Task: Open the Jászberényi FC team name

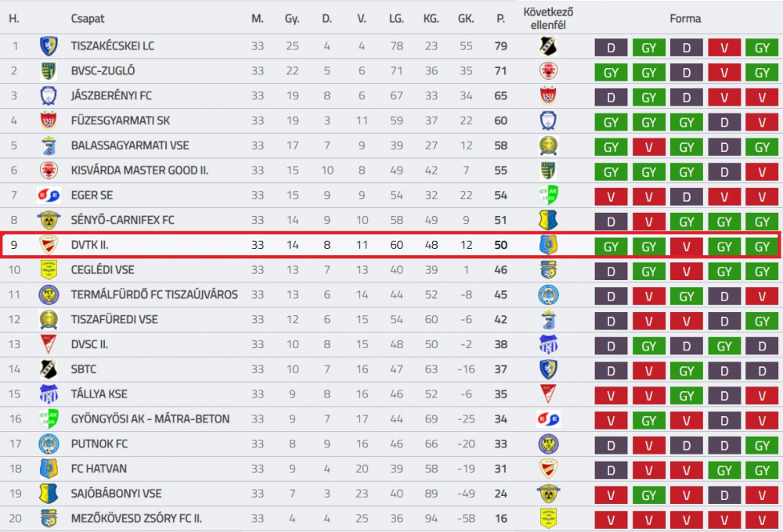Action: coord(111,95)
